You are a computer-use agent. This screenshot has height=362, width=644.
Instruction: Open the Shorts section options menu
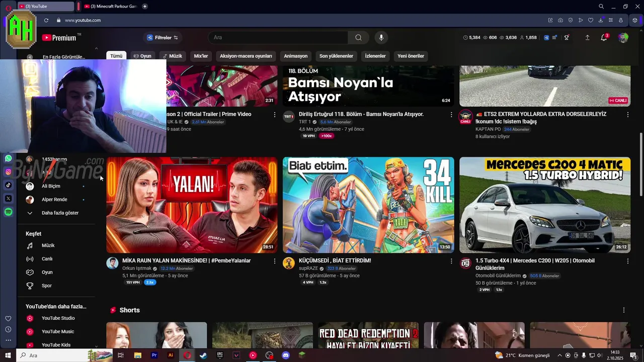(x=624, y=310)
